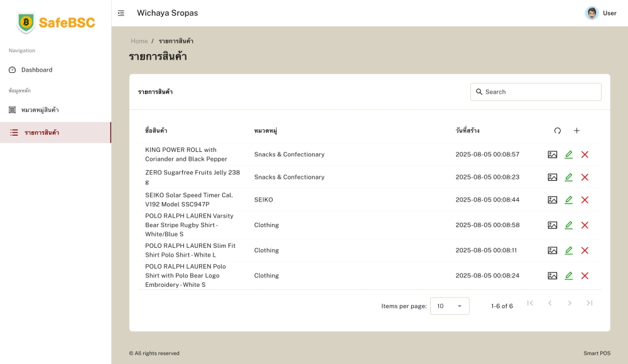Screen dimensions: 628x364
Task: Jump to the last page of results
Action: coord(590,303)
